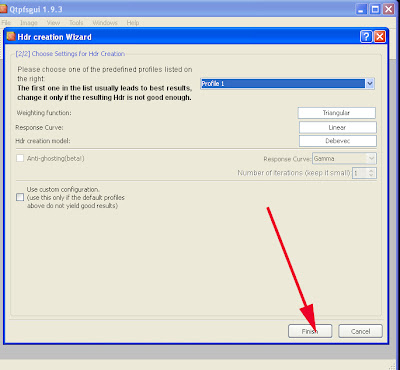
Task: Maximize the Qtpfsgui main window
Action: tap(375, 9)
